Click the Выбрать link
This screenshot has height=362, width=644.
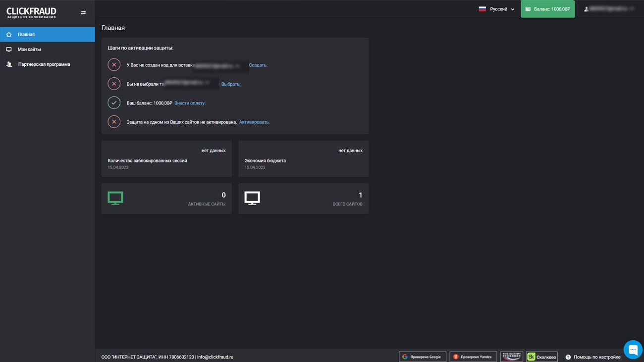click(x=230, y=84)
